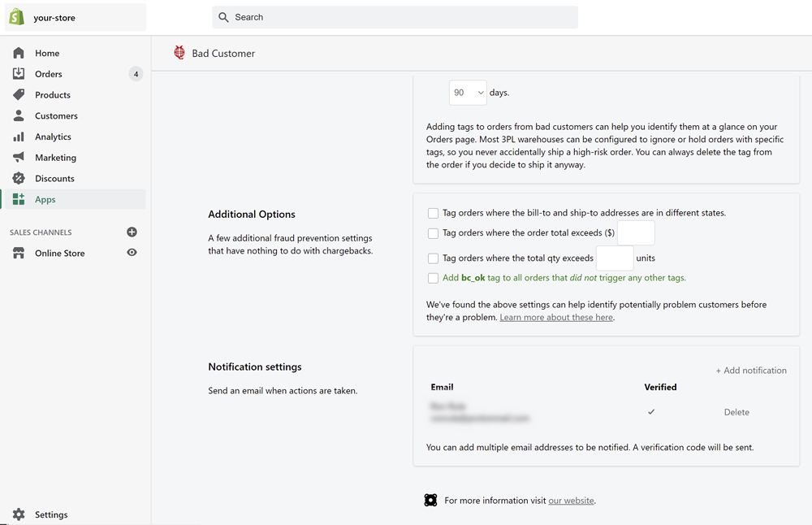Click the Shopify bag logo icon
Screen dimensions: 812x525
click(16, 17)
